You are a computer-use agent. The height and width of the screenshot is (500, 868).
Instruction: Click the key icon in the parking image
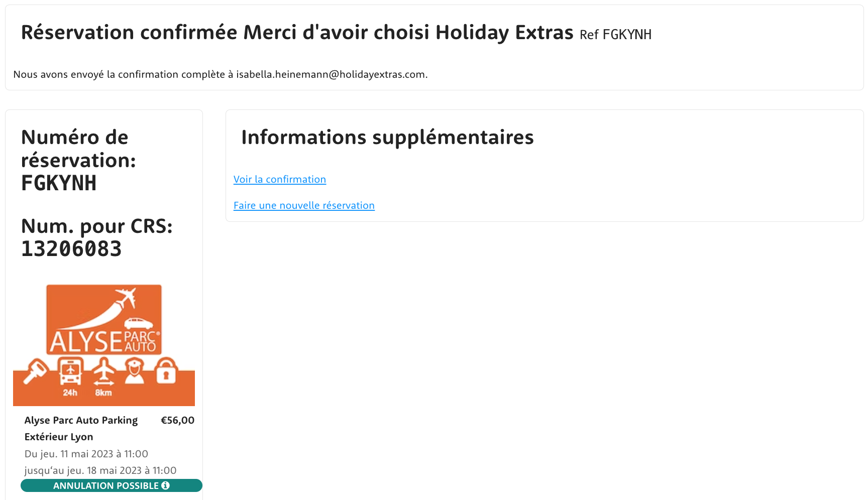[x=35, y=371]
